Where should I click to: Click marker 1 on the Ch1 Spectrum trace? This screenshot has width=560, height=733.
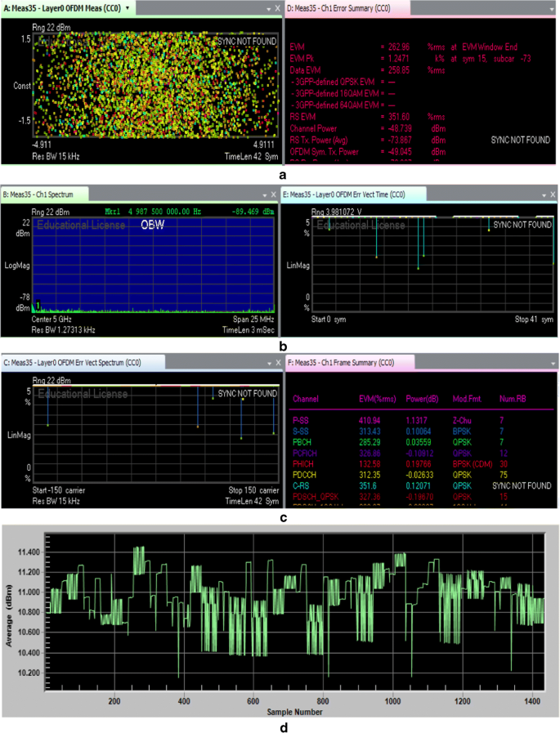click(x=38, y=304)
